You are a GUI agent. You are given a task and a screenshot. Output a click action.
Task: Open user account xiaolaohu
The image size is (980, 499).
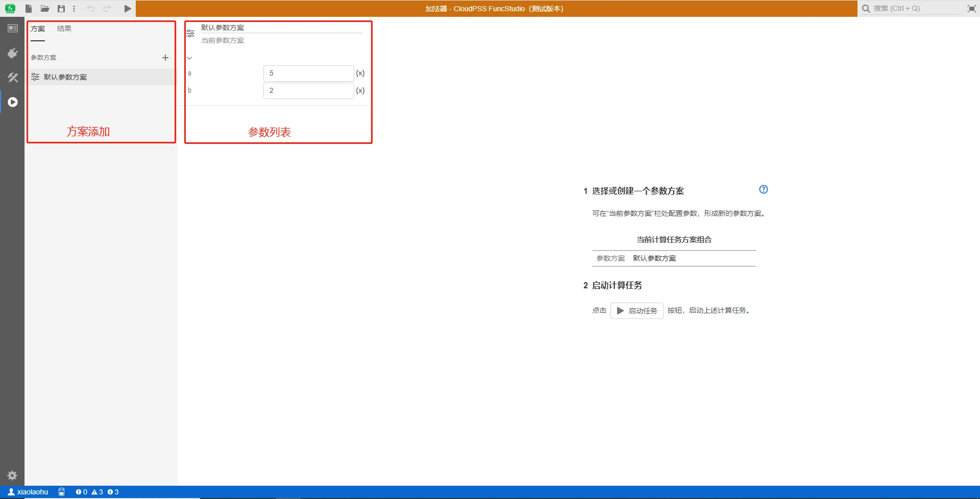pos(28,492)
